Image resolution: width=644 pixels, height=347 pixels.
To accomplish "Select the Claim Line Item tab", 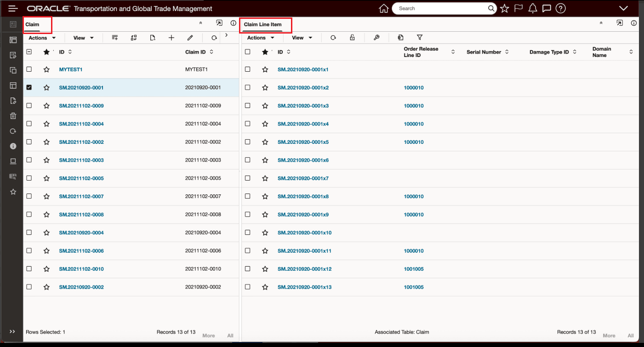I will click(x=262, y=24).
